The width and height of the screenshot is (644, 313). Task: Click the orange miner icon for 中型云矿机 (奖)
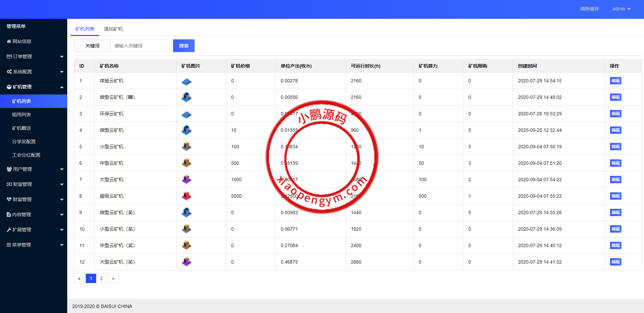(186, 245)
